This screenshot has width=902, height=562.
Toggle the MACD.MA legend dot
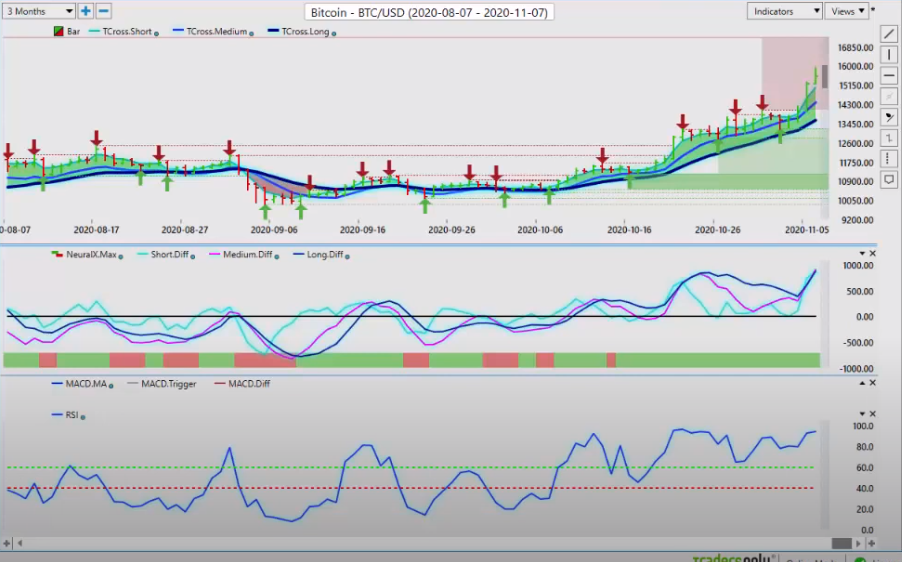tap(111, 386)
